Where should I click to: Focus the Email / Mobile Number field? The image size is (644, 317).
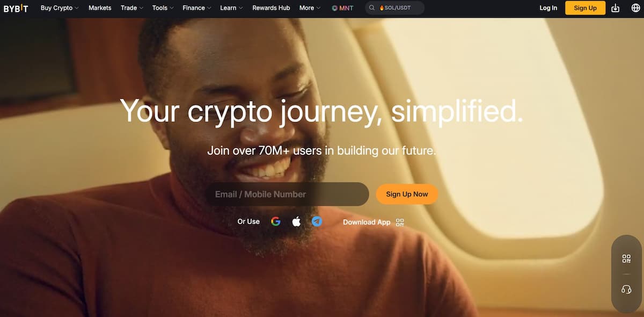point(287,194)
